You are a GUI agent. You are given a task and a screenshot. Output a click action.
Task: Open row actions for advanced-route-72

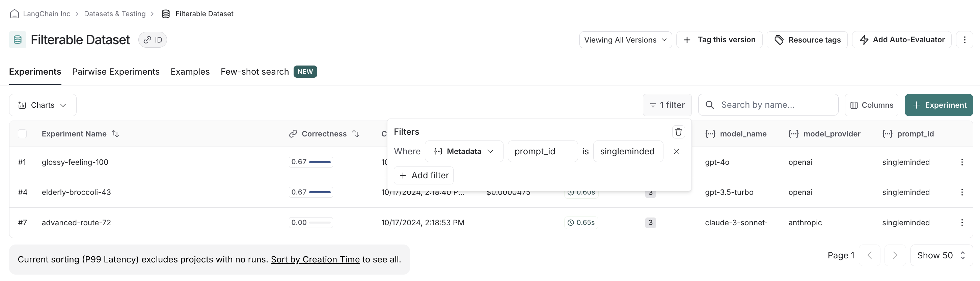(962, 223)
